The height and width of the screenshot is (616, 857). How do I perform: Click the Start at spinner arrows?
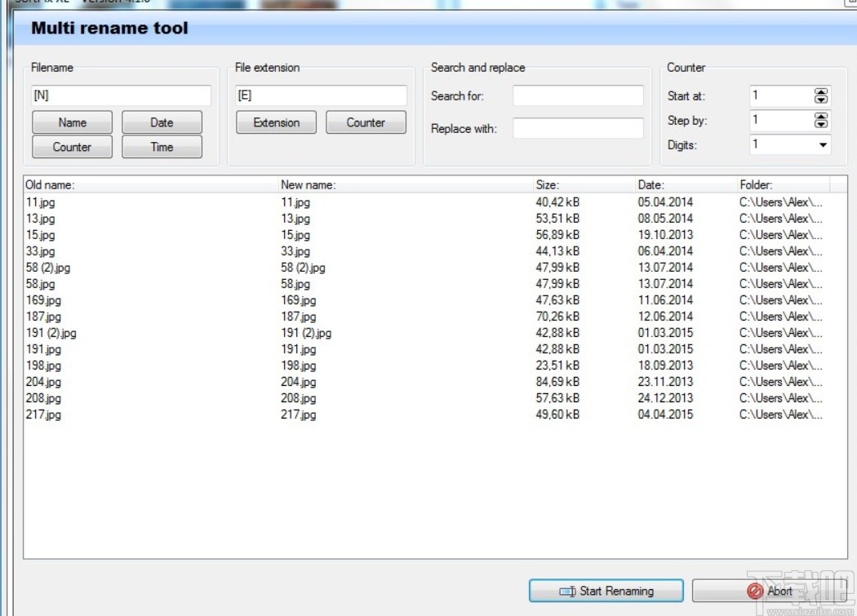821,95
